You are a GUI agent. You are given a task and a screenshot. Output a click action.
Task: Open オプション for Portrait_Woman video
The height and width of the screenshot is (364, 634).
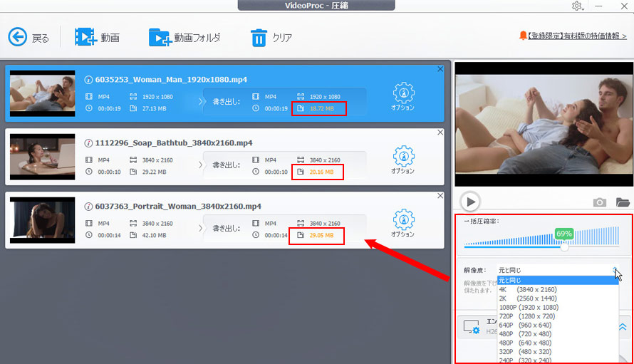[403, 223]
